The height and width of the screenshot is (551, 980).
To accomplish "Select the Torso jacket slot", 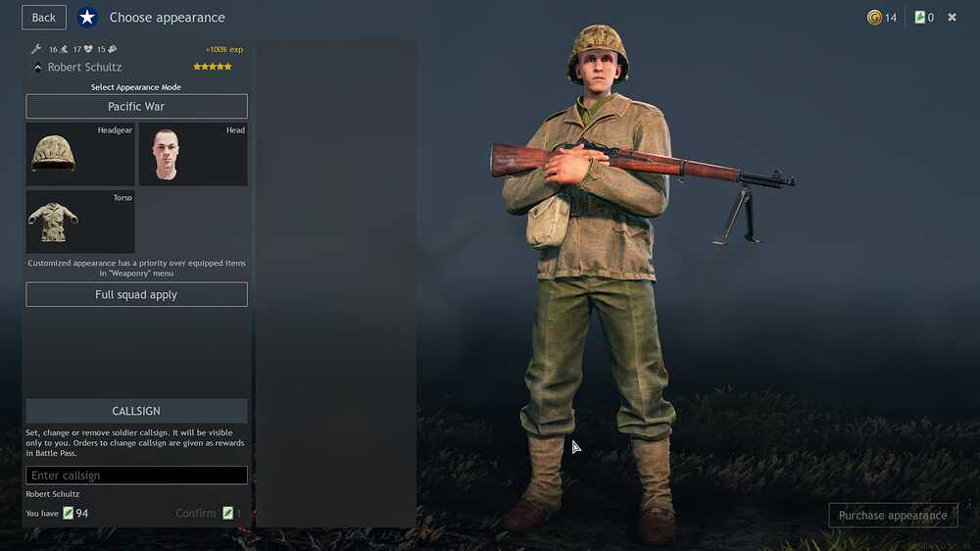I will pyautogui.click(x=80, y=222).
